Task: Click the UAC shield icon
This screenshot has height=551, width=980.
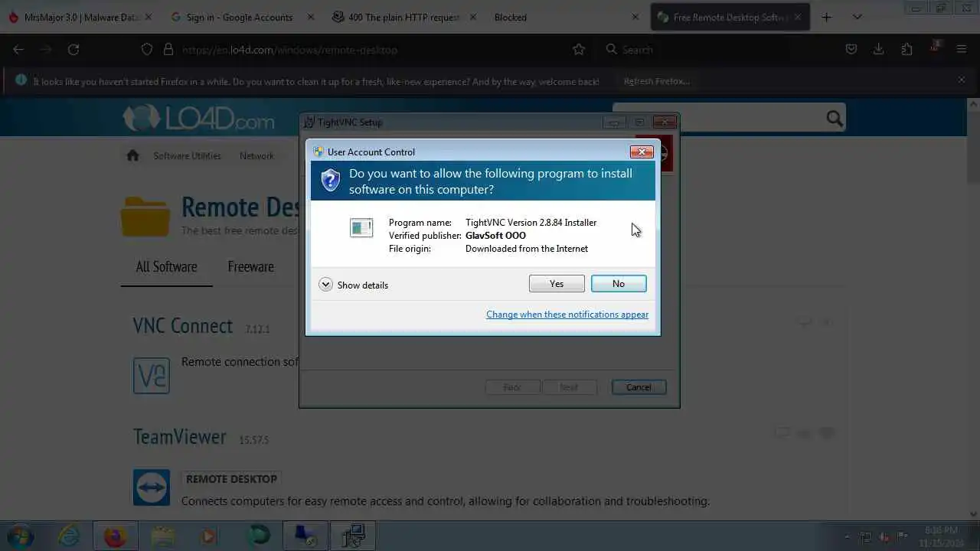Action: 330,181
